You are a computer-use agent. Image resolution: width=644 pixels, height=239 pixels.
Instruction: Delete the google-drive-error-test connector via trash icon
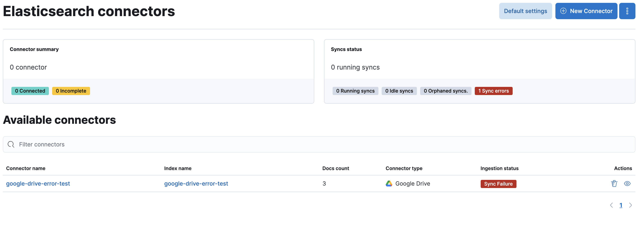[614, 184]
